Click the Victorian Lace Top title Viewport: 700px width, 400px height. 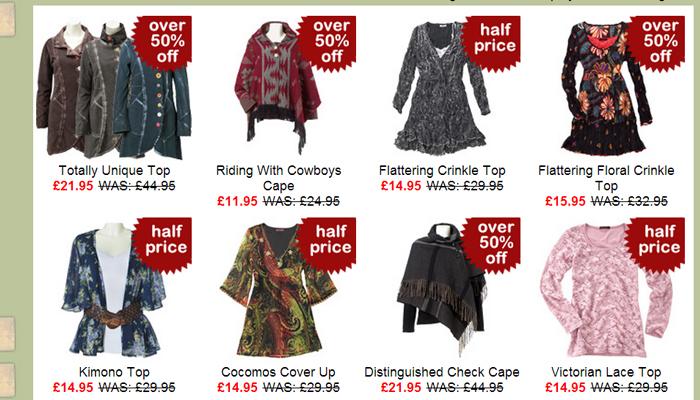tap(606, 372)
